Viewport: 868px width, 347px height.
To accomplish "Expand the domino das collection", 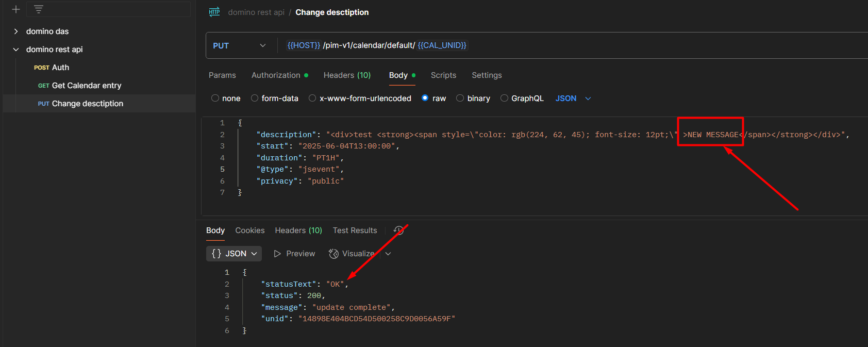I will coord(16,31).
